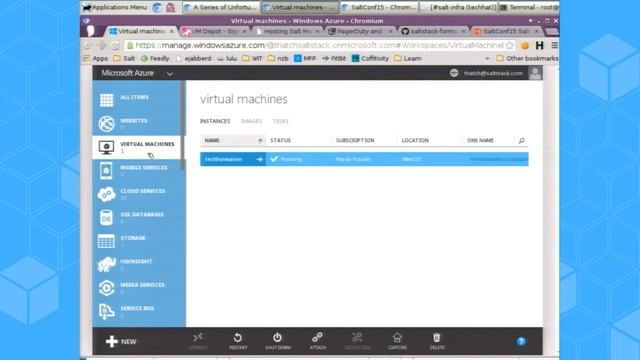
Task: Click the address bar URL
Action: (x=319, y=45)
